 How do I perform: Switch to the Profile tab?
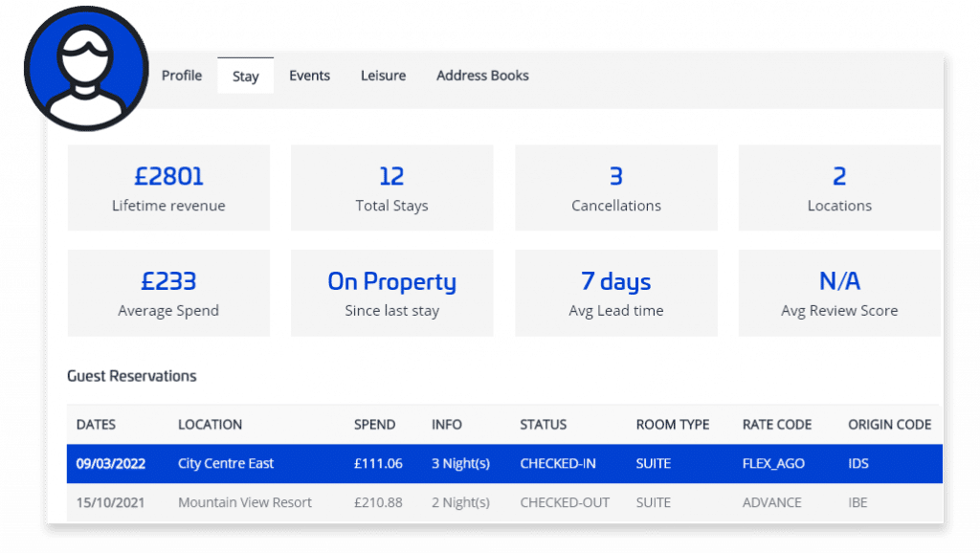pos(181,76)
